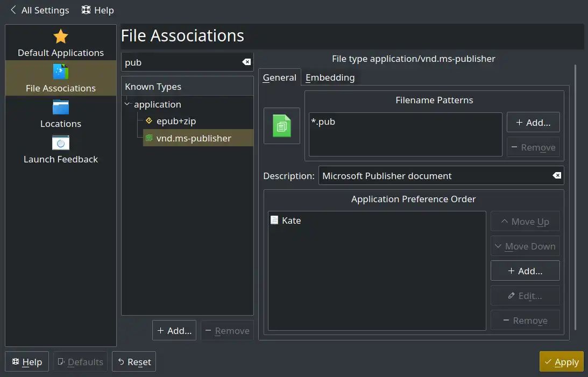Open the Launch Feedback icon
This screenshot has height=377, width=588.
(x=61, y=143)
